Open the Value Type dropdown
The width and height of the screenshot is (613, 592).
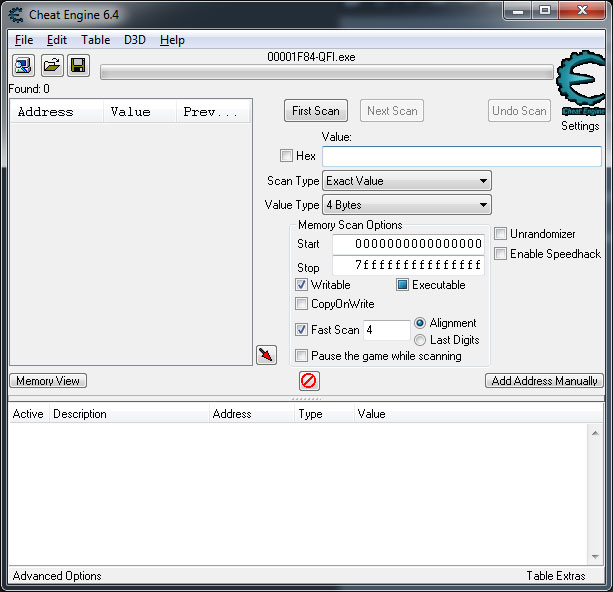[407, 205]
